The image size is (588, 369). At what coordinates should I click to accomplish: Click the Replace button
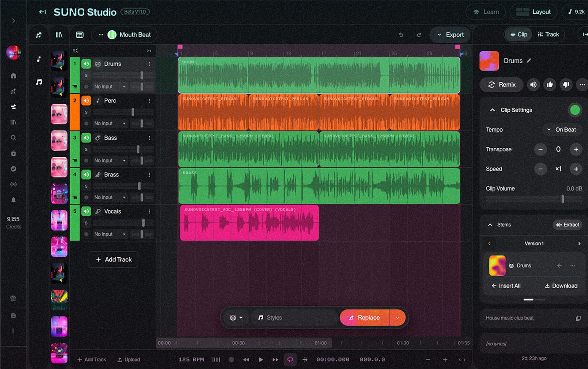(364, 318)
